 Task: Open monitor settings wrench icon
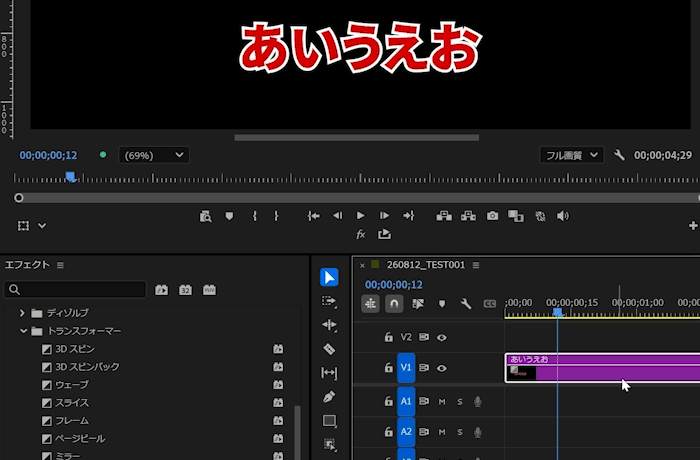click(619, 155)
